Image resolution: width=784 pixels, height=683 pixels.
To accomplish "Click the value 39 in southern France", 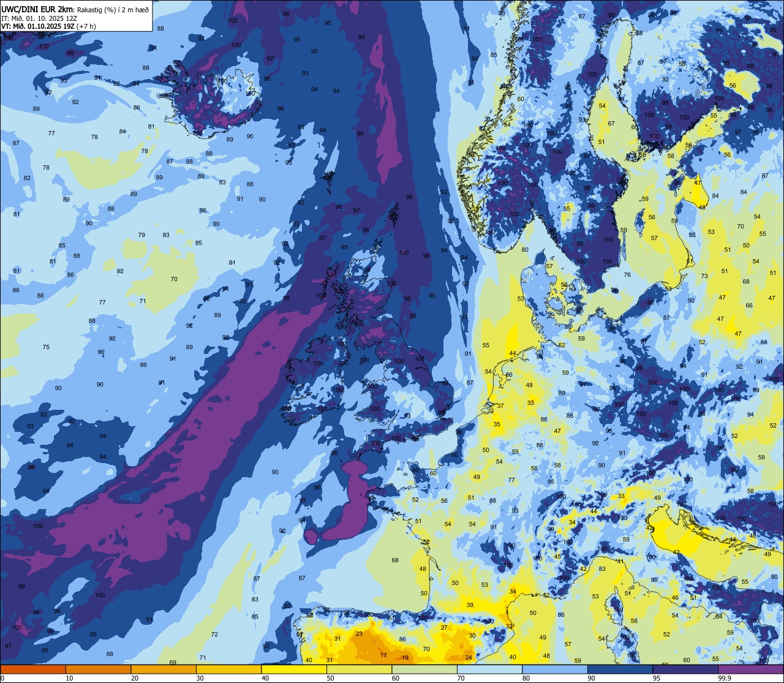I will coord(470,605).
